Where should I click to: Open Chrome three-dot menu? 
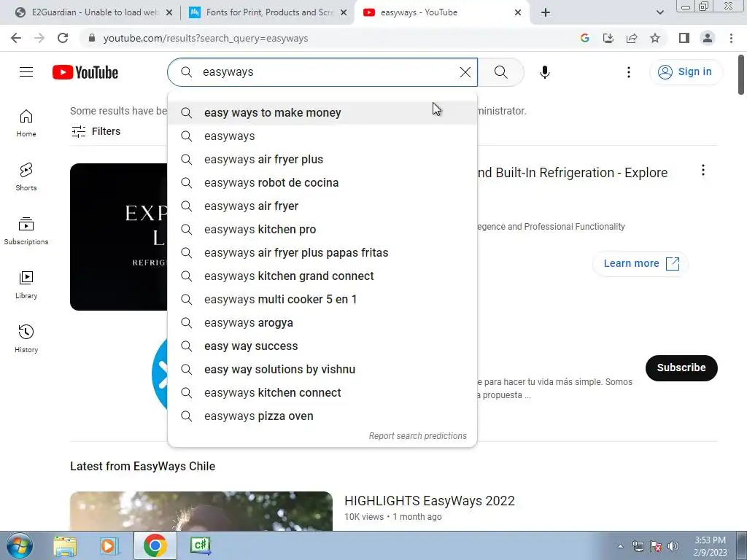pos(731,38)
